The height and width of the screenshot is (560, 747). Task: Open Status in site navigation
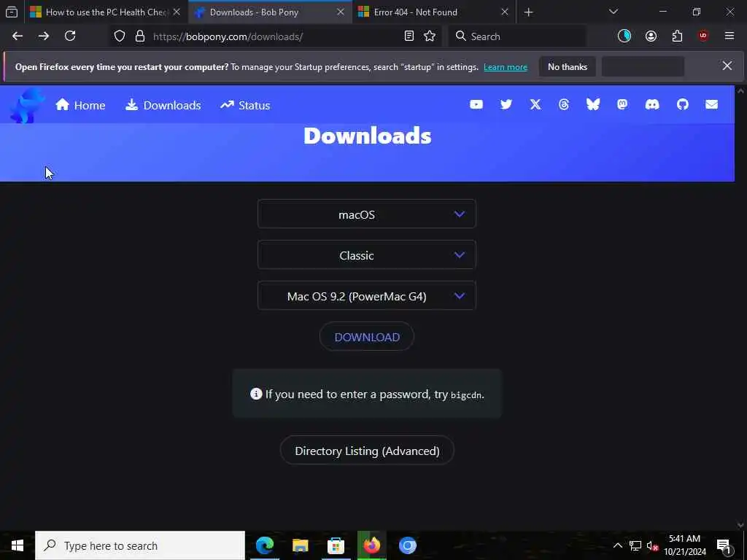click(245, 105)
